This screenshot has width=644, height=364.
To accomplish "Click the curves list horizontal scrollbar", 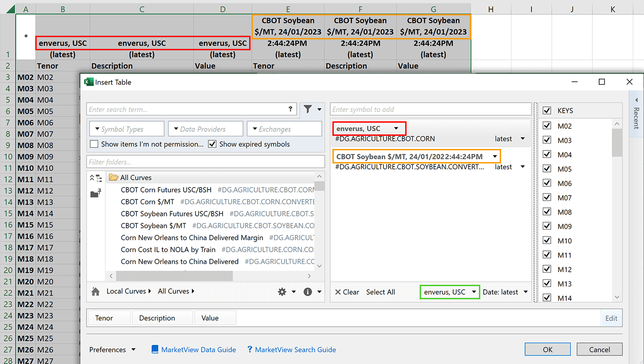I will 175,276.
